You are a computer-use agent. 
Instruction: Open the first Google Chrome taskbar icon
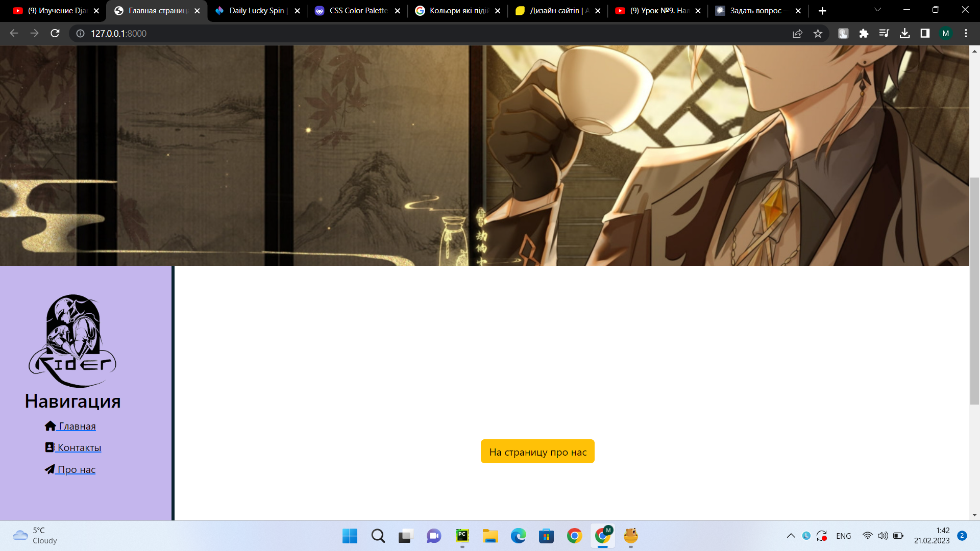tap(574, 536)
